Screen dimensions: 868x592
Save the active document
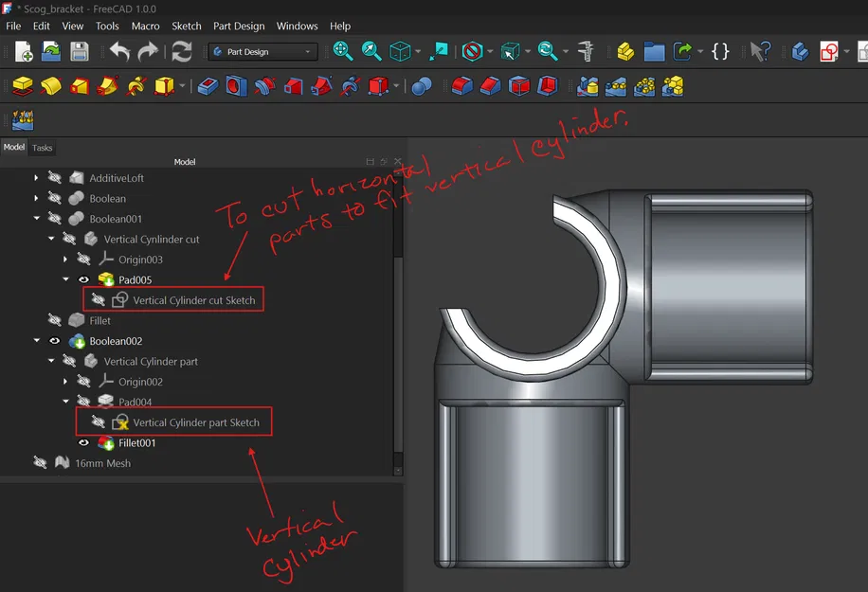click(x=80, y=51)
